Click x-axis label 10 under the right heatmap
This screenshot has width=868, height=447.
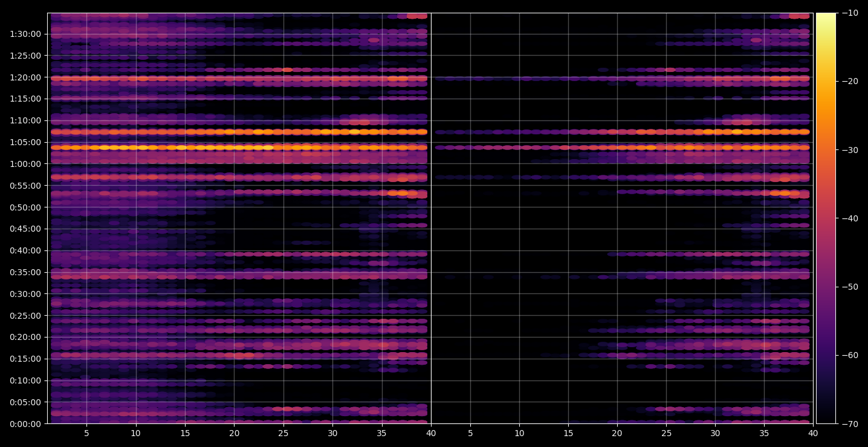click(x=519, y=433)
